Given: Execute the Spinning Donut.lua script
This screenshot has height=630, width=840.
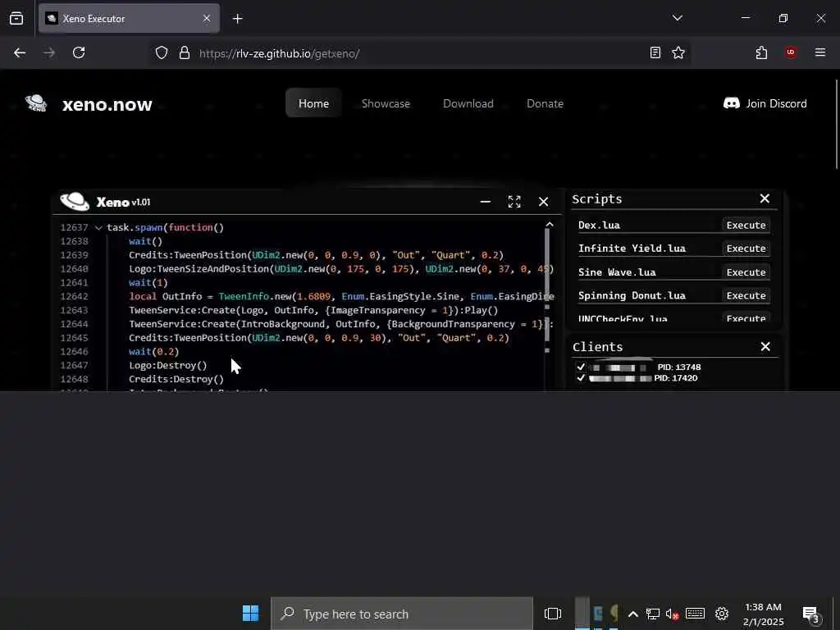Looking at the screenshot, I should (746, 295).
